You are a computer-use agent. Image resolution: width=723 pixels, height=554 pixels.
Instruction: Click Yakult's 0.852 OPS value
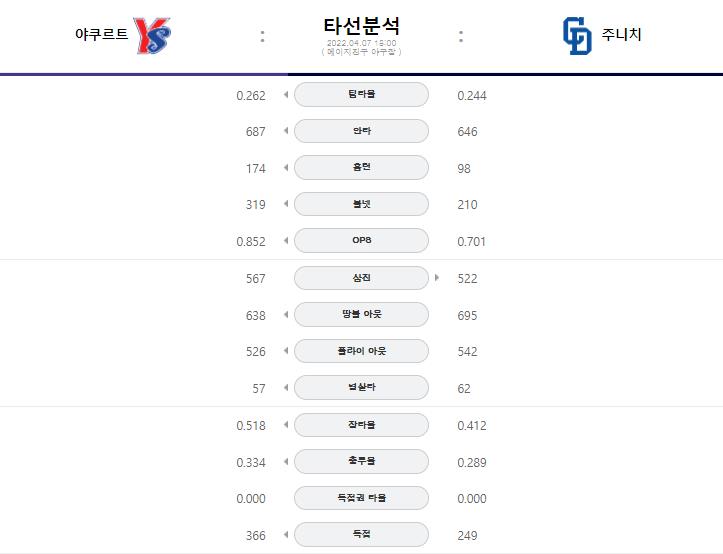(x=251, y=242)
